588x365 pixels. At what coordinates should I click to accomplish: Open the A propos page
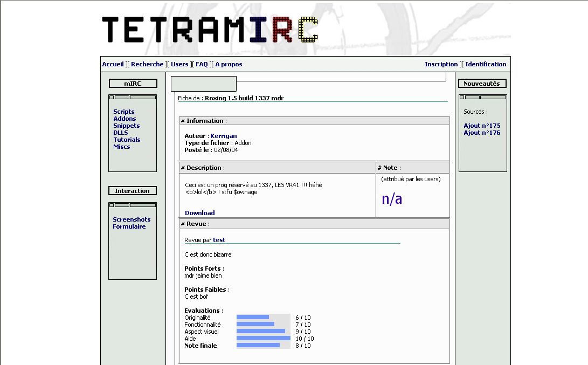point(229,64)
